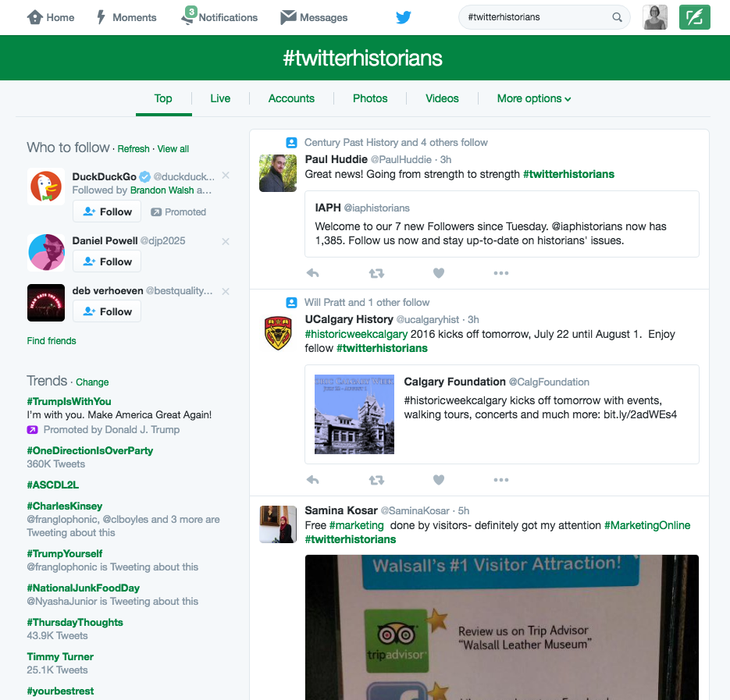Open Paul Huddie's avatar
730x700 pixels.
[x=278, y=173]
